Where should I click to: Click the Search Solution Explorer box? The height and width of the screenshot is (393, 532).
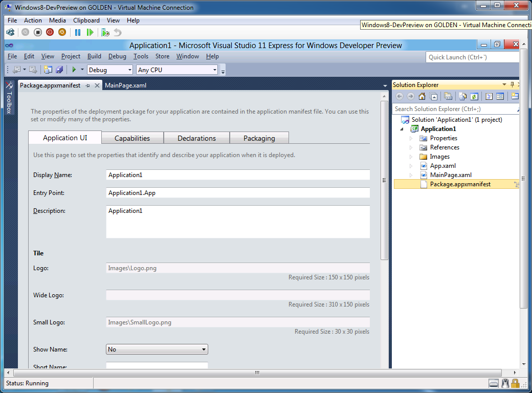tap(455, 109)
